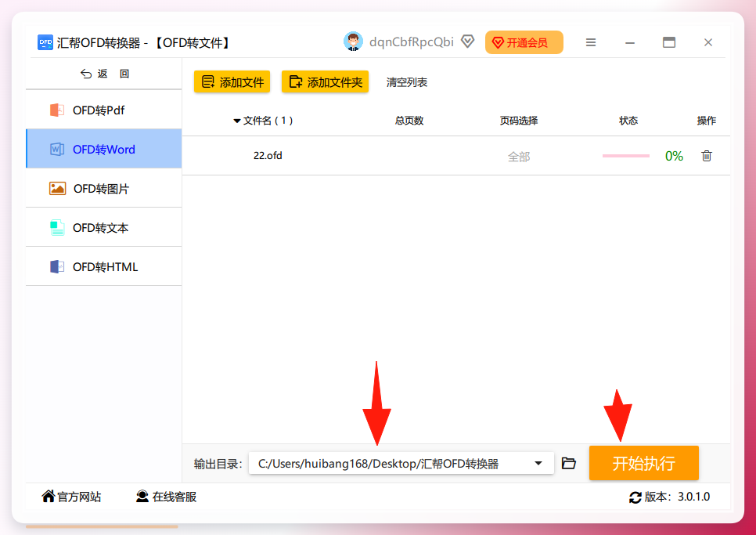Clear the list with 清空列表

pos(406,82)
